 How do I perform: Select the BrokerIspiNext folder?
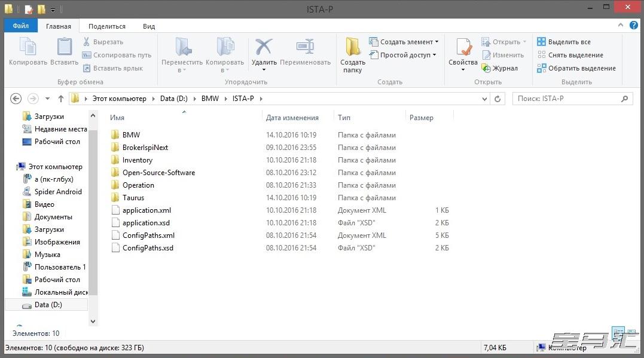(x=145, y=148)
